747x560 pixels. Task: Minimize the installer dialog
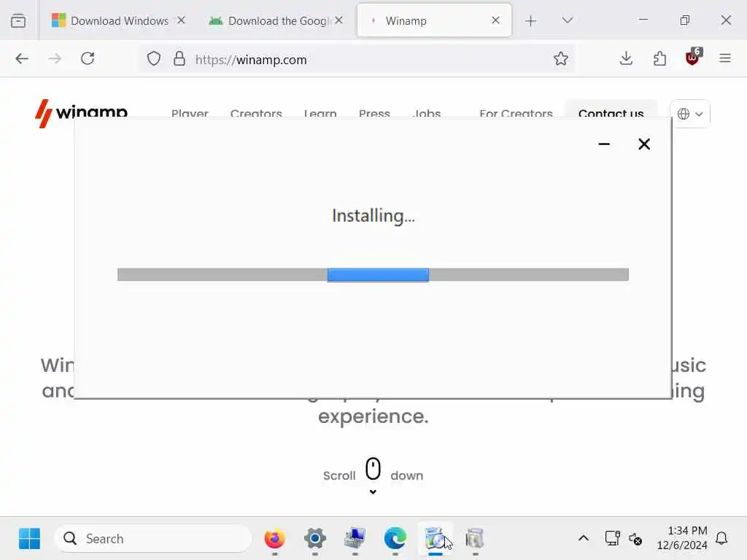pos(604,144)
